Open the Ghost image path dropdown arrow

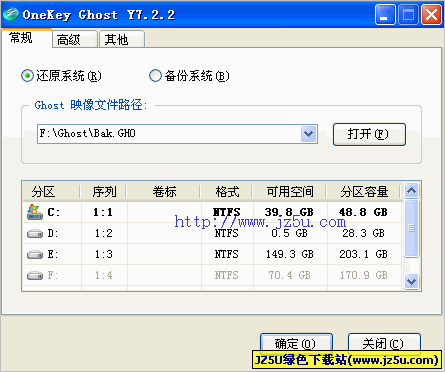(x=309, y=134)
